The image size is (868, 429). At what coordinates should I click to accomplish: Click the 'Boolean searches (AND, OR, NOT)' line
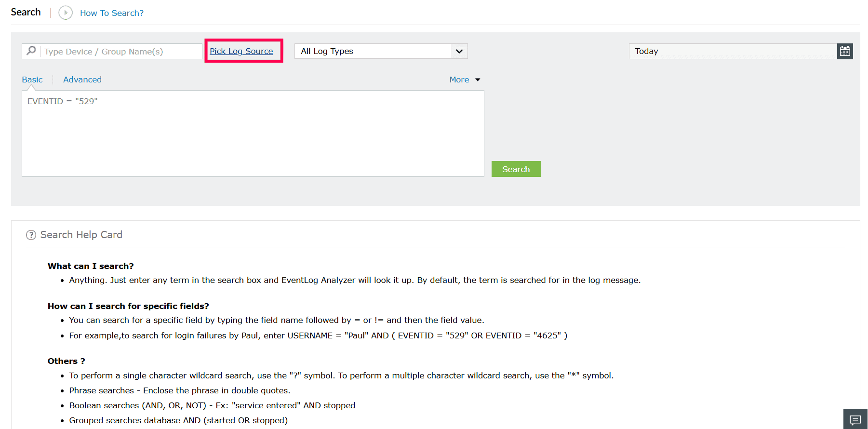click(x=212, y=405)
